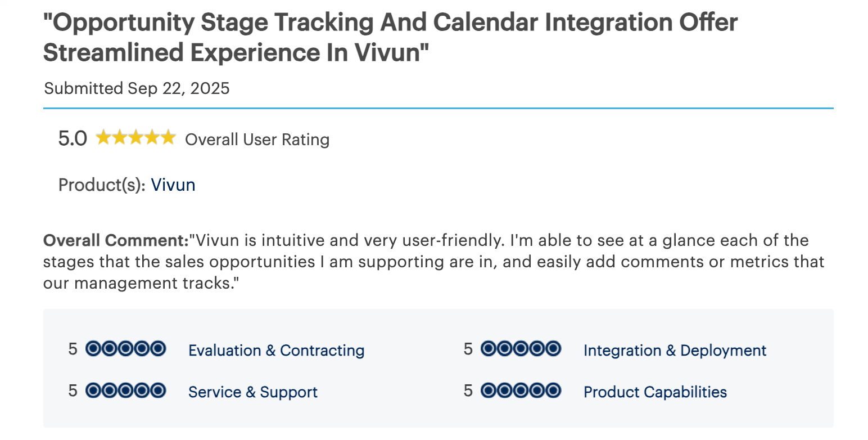Click the Submitted Sep 22, 2025 date
The width and height of the screenshot is (868, 440).
click(137, 89)
